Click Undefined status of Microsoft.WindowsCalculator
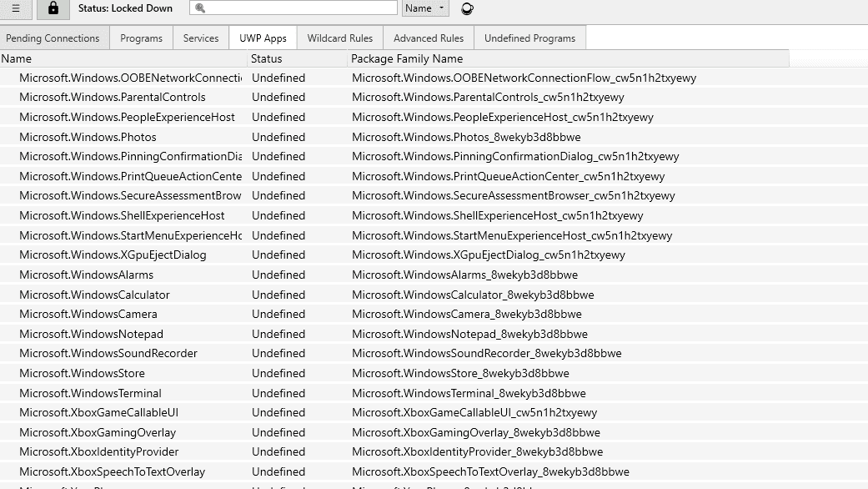Viewport: 868px width, 489px height. point(278,295)
